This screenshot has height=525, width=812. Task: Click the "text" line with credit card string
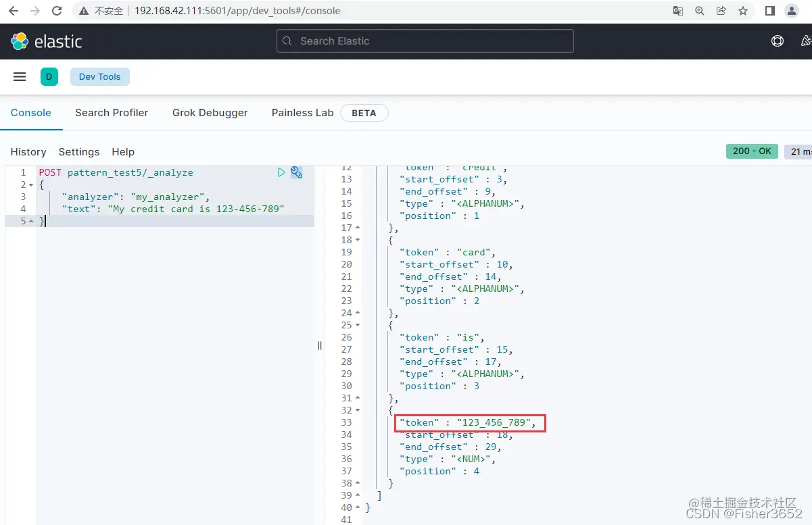(x=173, y=209)
